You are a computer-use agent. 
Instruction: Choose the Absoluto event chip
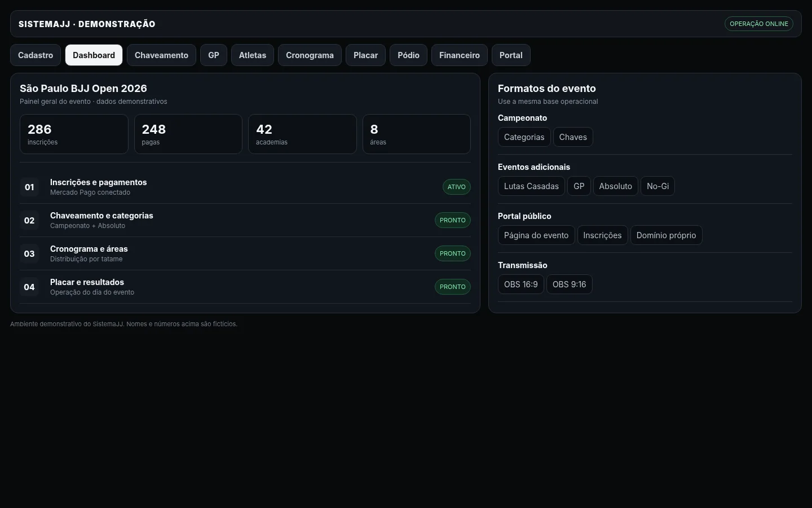click(x=616, y=186)
